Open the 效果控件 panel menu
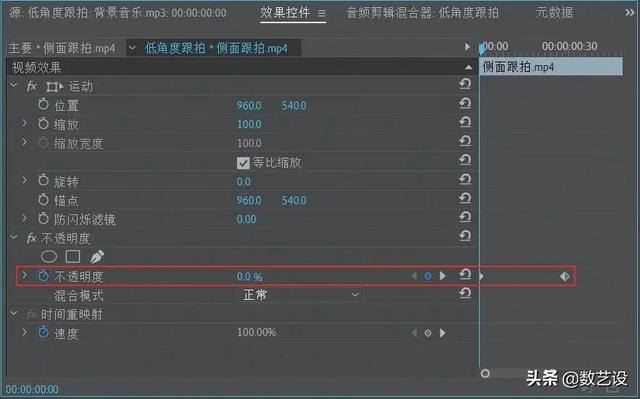The width and height of the screenshot is (640, 399). click(322, 13)
